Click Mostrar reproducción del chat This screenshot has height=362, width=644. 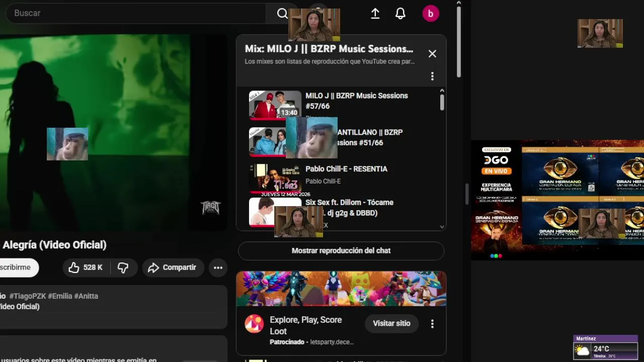pos(341,251)
